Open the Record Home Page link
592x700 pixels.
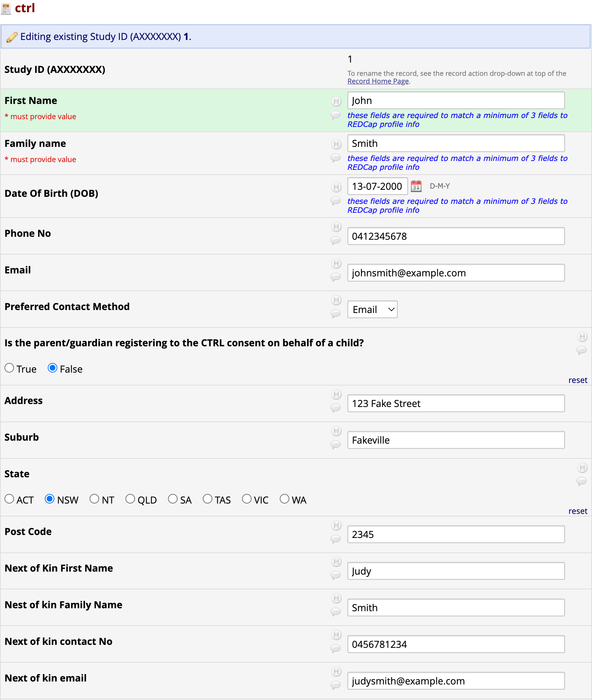[x=378, y=81]
